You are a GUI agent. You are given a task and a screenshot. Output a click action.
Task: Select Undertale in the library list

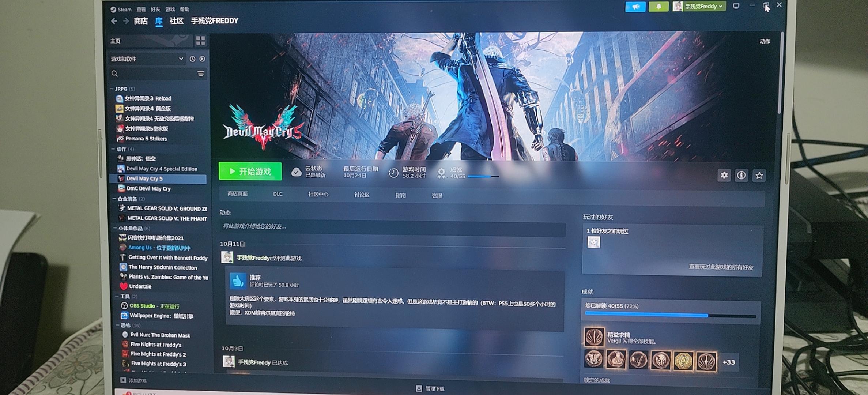[140, 286]
